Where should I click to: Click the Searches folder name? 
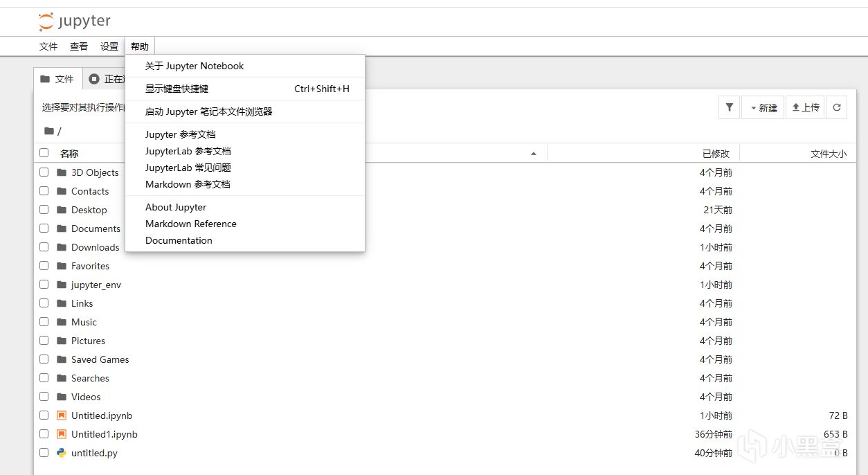pos(90,378)
